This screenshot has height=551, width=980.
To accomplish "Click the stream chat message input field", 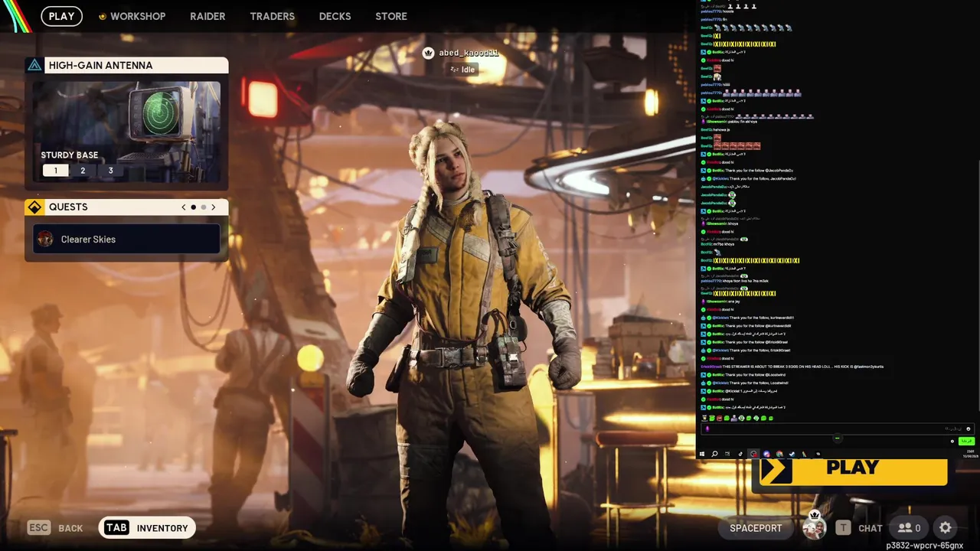I will 838,429.
